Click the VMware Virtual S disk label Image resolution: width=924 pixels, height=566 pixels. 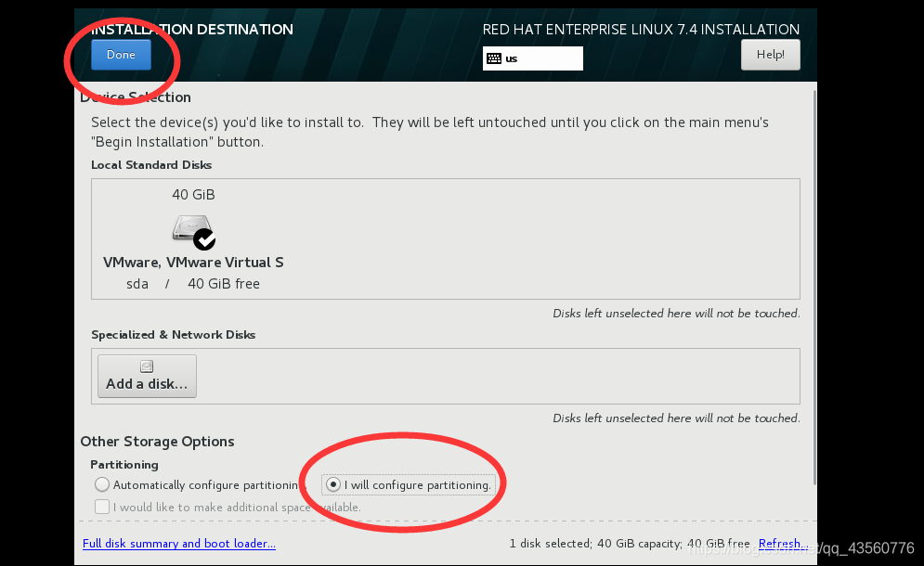(193, 262)
